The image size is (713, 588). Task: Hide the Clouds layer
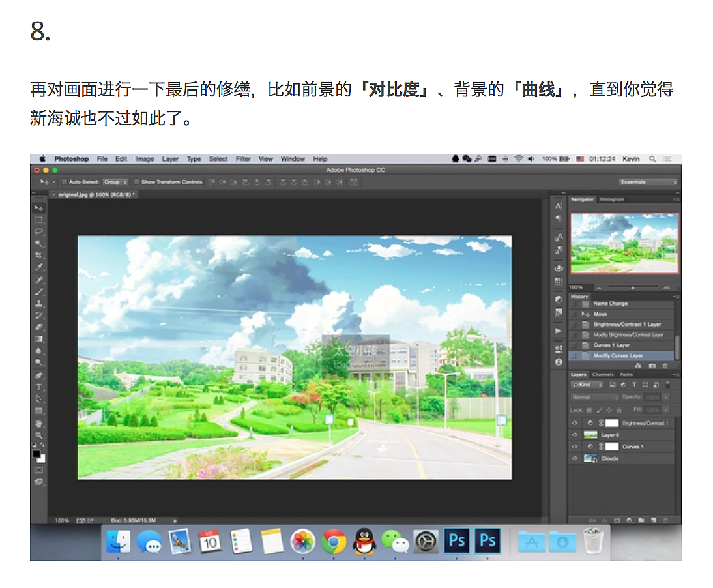(x=574, y=458)
